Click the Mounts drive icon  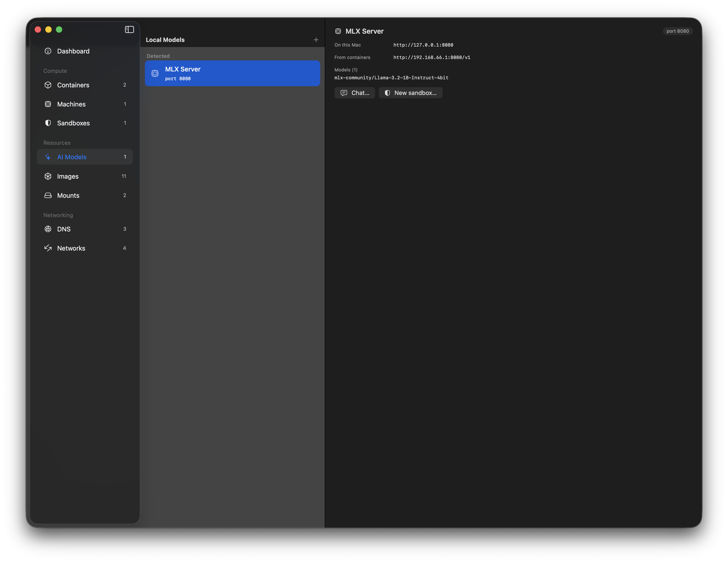(x=48, y=195)
